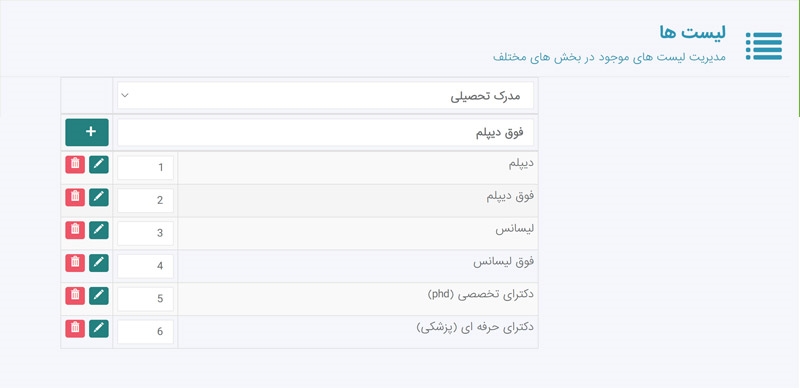This screenshot has height=388, width=800.
Task: Edit the لیسانس row with pencil icon
Action: point(99,230)
